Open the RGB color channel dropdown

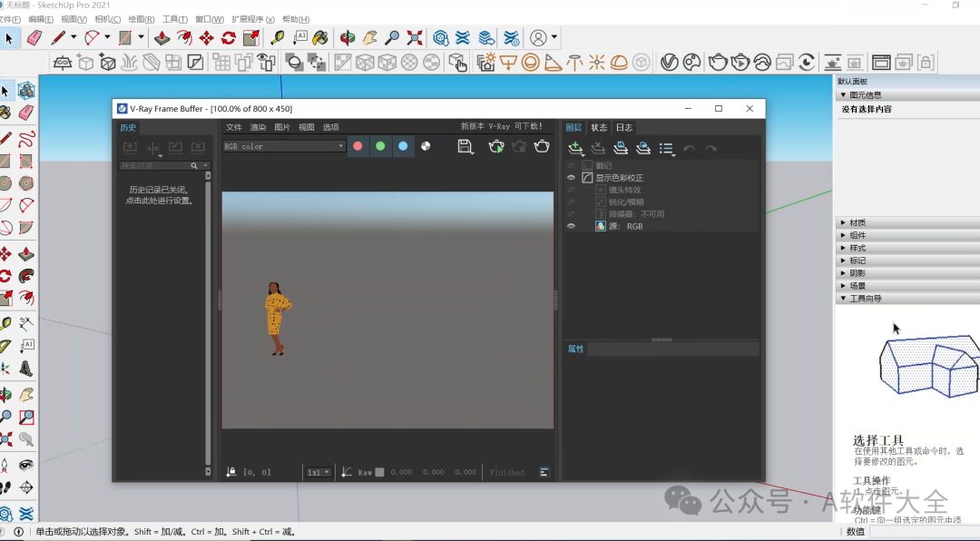click(284, 146)
